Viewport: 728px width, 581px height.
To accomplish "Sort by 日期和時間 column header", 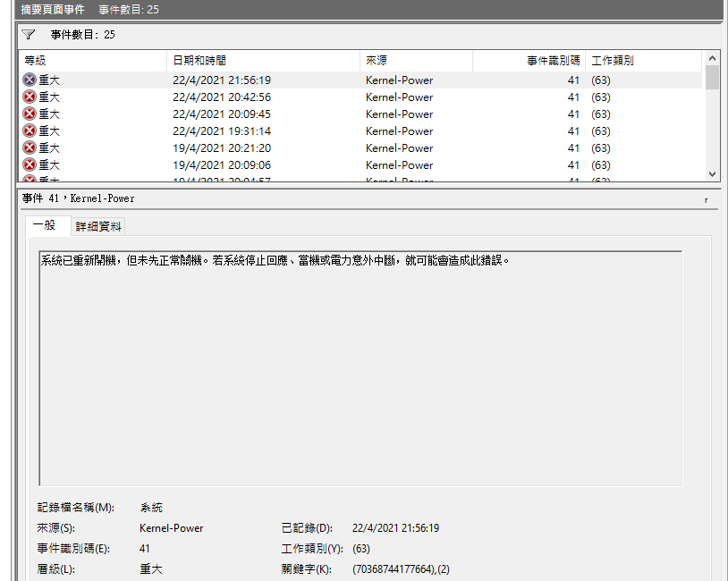I will [x=263, y=61].
